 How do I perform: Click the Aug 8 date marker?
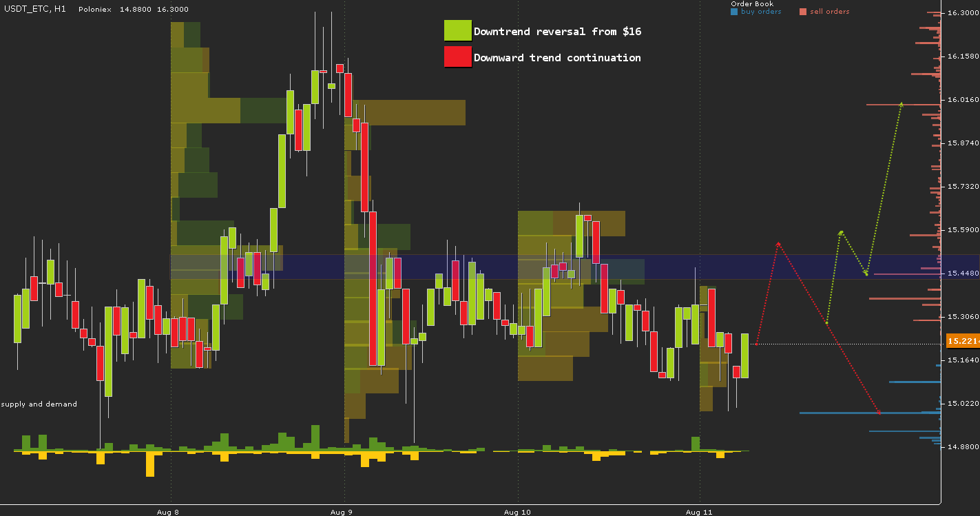click(x=168, y=512)
